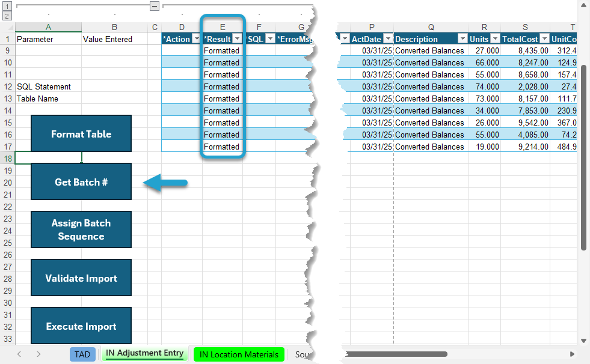The width and height of the screenshot is (590, 364).
Task: Click the 'Table Name' cell
Action: (x=48, y=99)
